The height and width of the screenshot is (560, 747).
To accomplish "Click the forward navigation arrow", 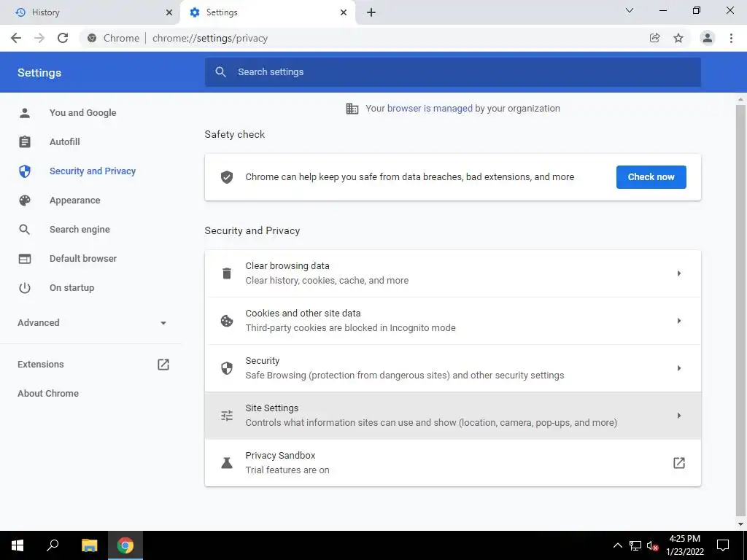I will [x=39, y=38].
